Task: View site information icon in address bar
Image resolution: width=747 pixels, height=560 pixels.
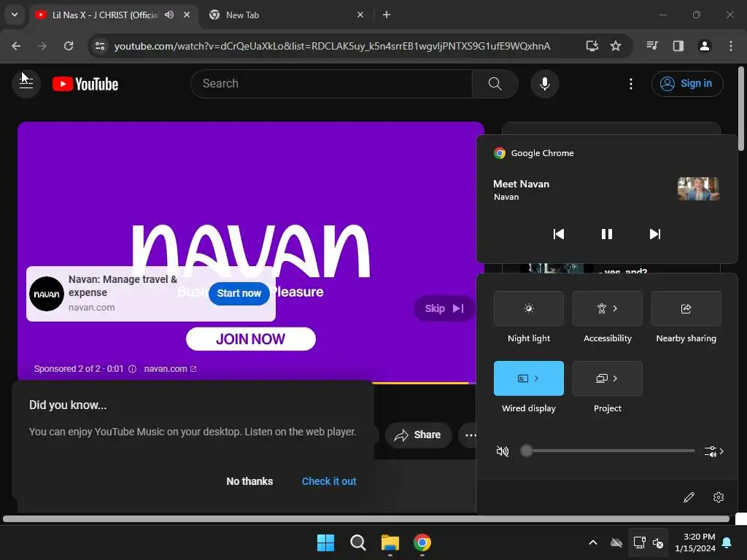Action: click(x=100, y=46)
